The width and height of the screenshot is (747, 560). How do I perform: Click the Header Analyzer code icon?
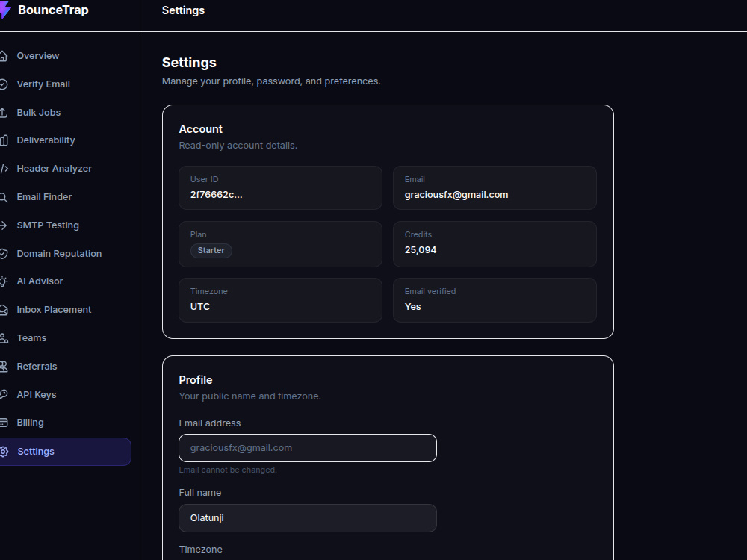click(x=3, y=169)
